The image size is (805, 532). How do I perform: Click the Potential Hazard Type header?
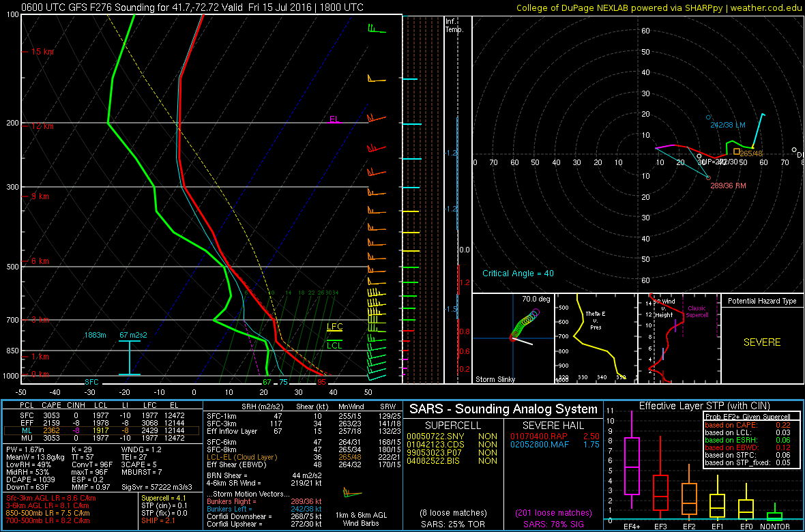[762, 301]
